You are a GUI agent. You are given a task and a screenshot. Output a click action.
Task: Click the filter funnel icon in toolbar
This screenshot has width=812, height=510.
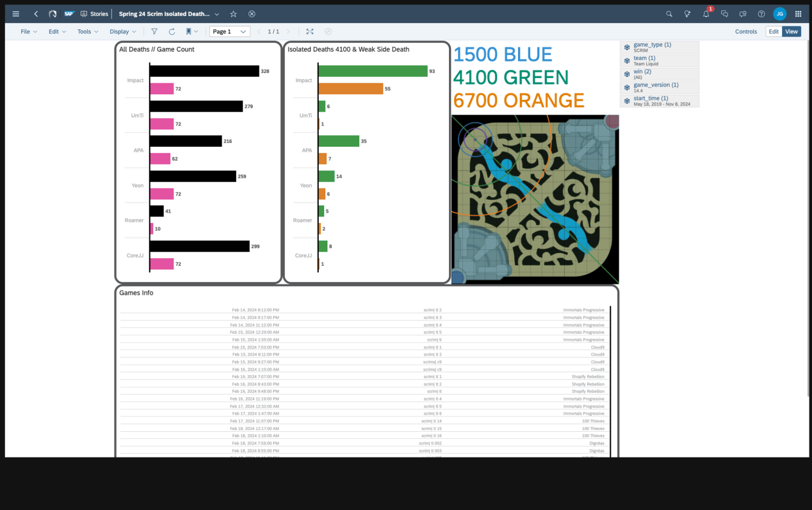(154, 31)
